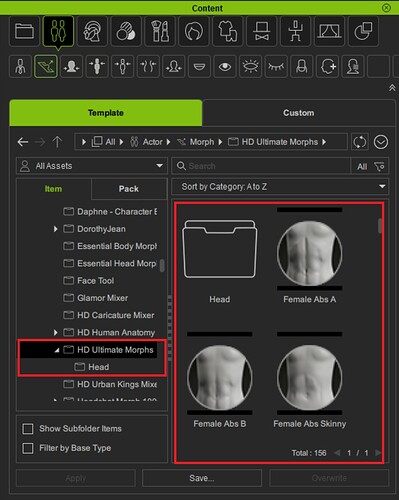This screenshot has width=399, height=500.
Task: Select the outlined body morph subcategory icon
Action: 123,67
